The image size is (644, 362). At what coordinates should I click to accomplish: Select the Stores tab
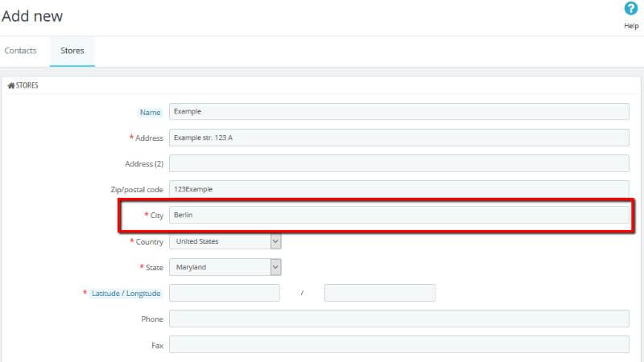click(x=72, y=51)
